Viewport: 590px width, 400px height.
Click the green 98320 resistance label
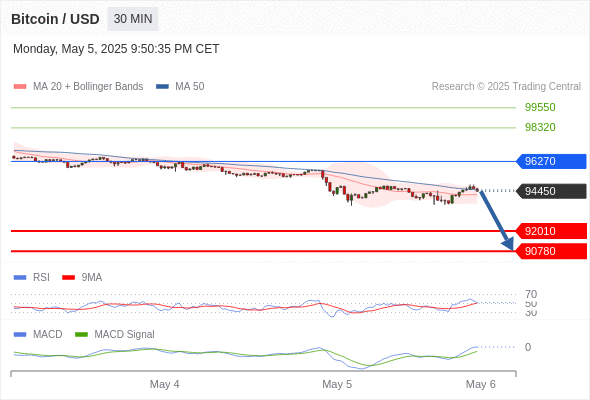[540, 127]
